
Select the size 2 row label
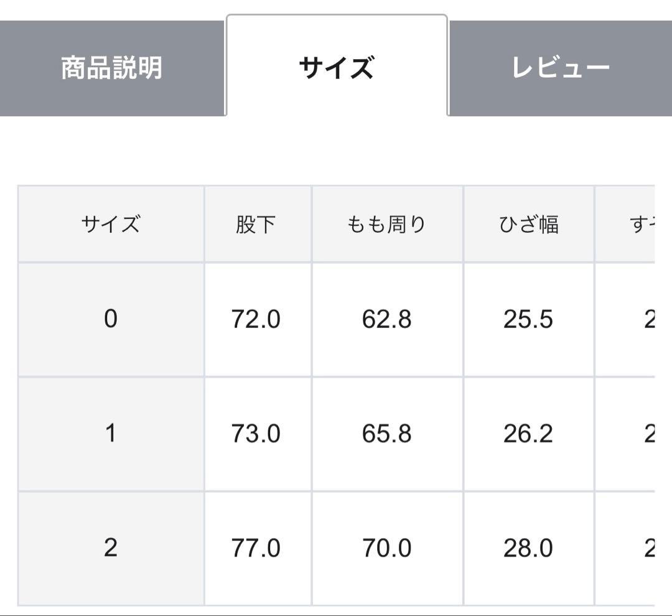111,548
